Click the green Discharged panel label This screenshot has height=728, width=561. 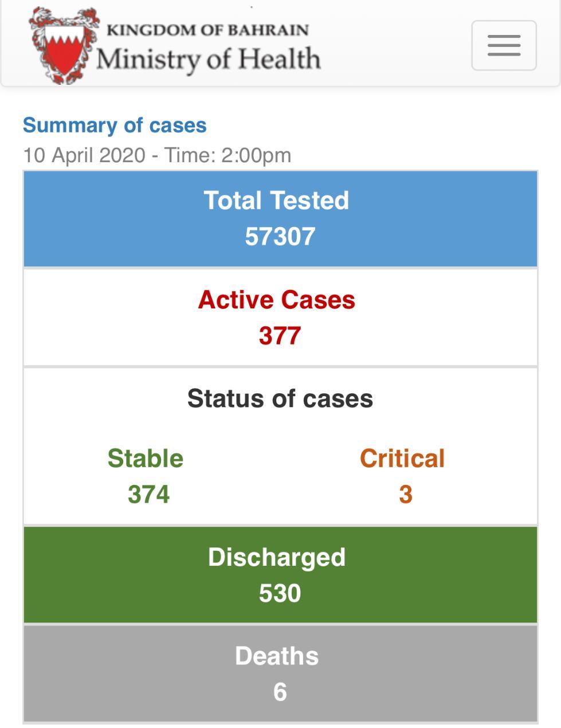(276, 557)
